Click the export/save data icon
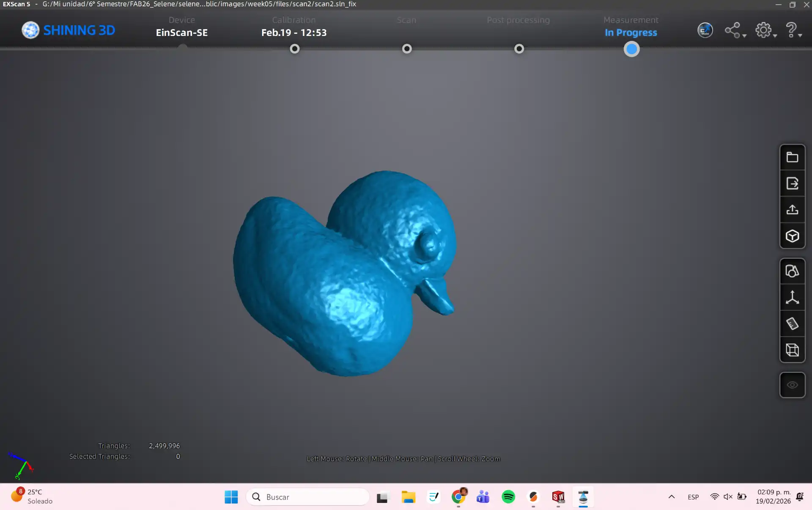This screenshot has width=812, height=510. pyautogui.click(x=792, y=184)
